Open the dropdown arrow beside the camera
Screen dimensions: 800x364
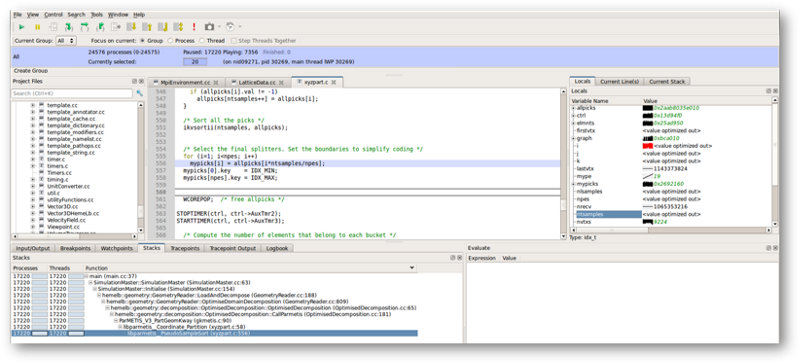[219, 27]
